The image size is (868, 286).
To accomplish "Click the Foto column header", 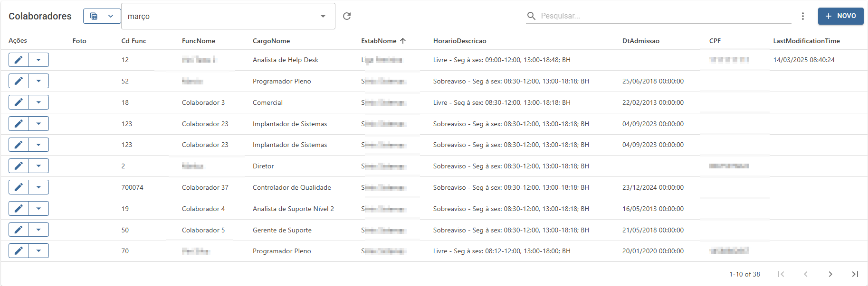I will (79, 41).
